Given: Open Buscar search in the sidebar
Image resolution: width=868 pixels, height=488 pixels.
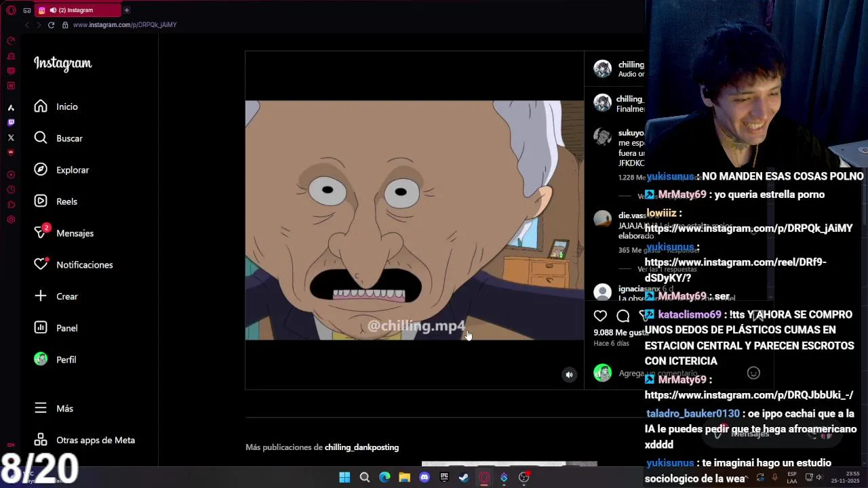Looking at the screenshot, I should [x=58, y=138].
